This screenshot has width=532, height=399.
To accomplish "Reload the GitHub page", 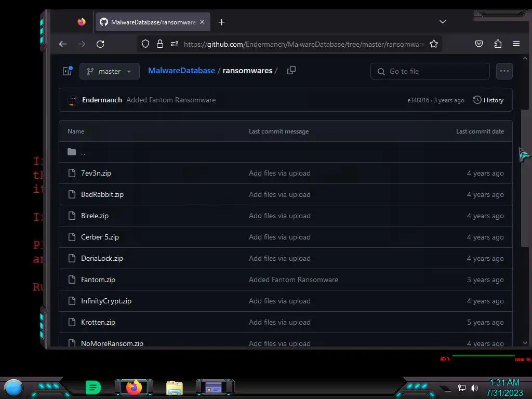I will [x=100, y=44].
